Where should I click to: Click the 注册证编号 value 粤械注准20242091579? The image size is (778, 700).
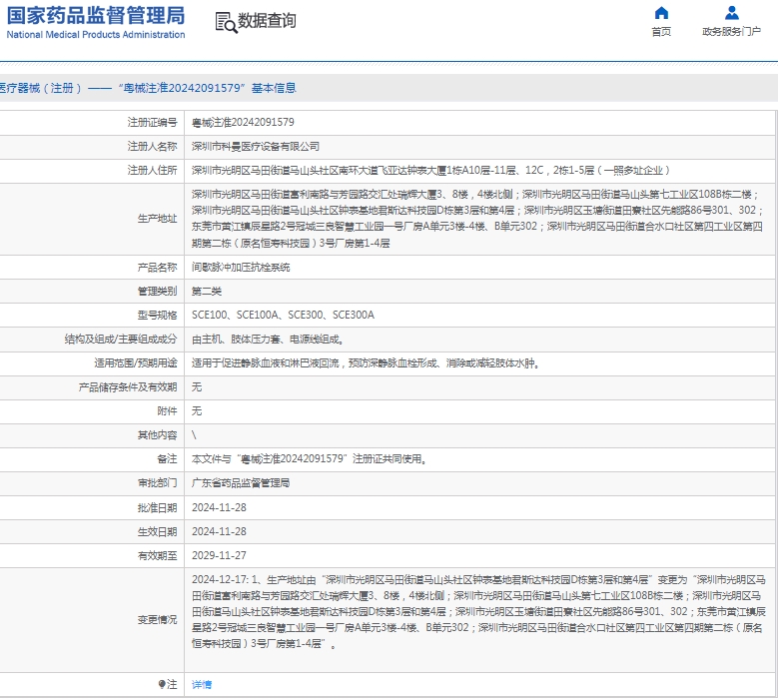[243, 123]
